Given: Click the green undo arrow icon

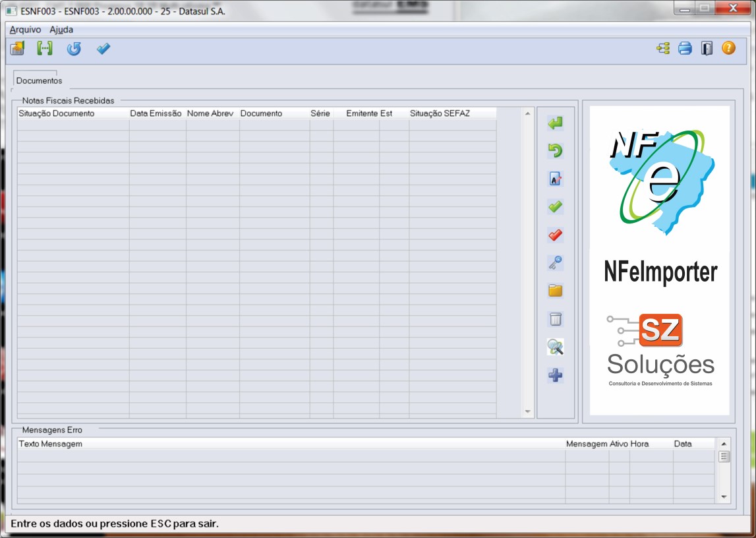Looking at the screenshot, I should pyautogui.click(x=556, y=151).
